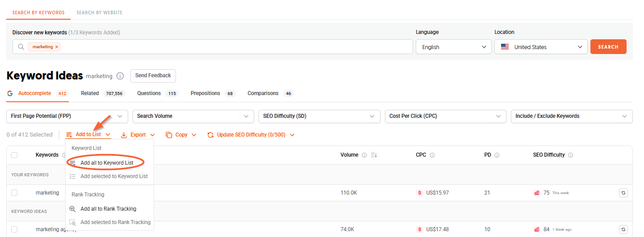Image resolution: width=644 pixels, height=237 pixels.
Task: Open the Language dropdown
Action: point(454,47)
